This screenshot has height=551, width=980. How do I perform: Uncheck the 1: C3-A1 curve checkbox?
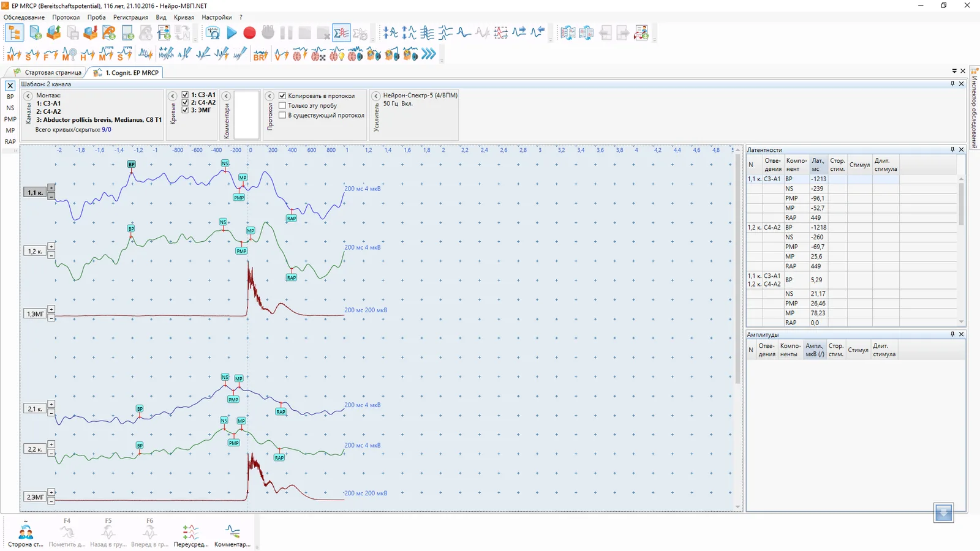pyautogui.click(x=185, y=95)
